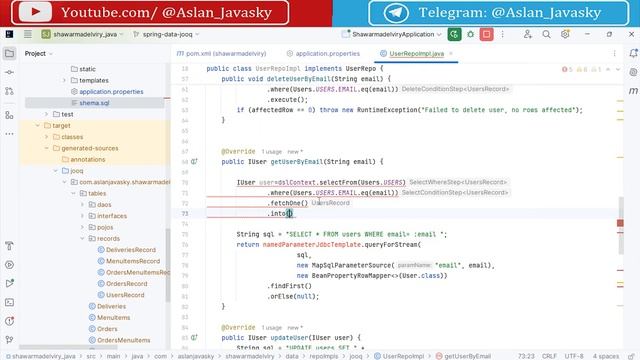Expand the templates folder
The image size is (640, 360).
click(64, 80)
